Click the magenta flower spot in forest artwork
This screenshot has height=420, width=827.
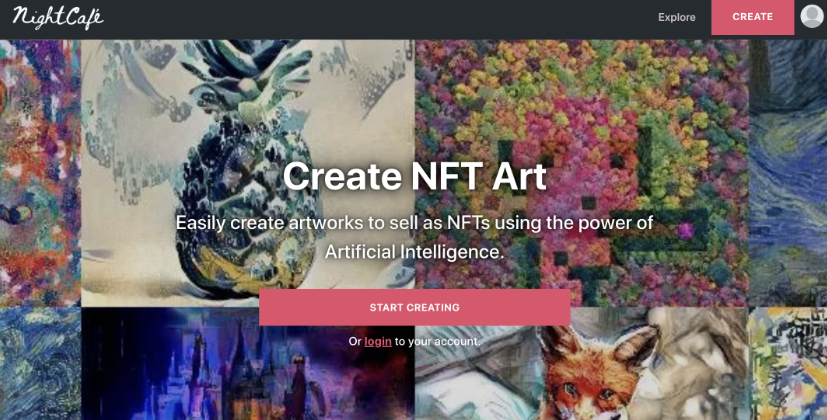[685, 231]
